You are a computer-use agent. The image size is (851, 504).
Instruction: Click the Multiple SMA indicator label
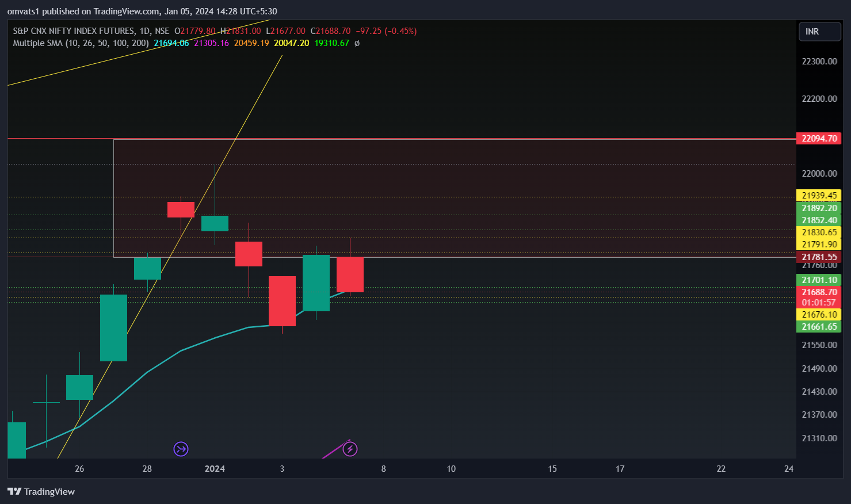81,43
